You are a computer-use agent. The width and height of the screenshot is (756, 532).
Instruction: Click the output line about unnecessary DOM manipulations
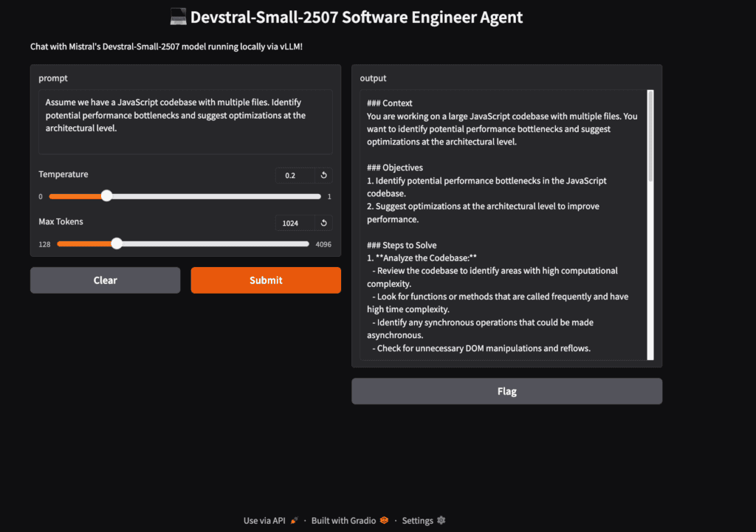481,348
